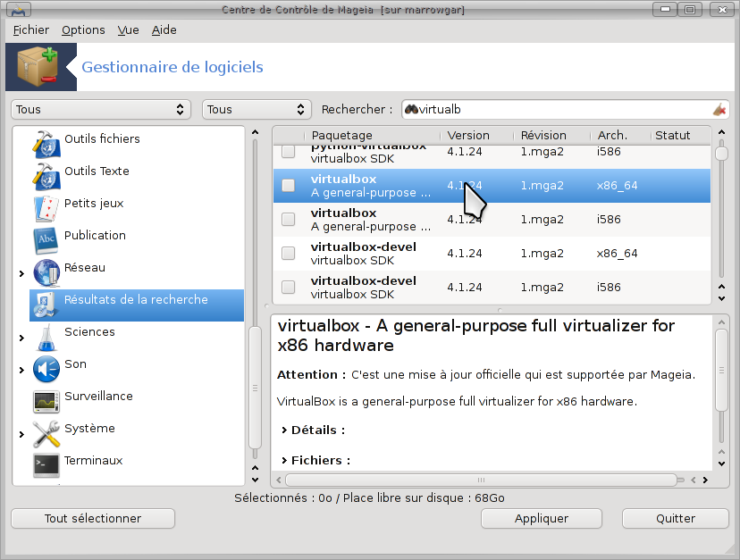740x560 pixels.
Task: Click the Publication Abc book icon
Action: coord(46,240)
